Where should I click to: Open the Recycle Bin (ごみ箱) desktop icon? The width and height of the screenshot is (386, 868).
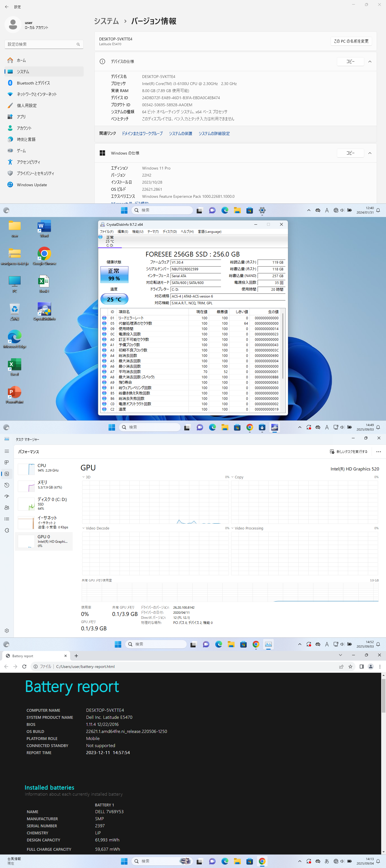[x=14, y=311]
